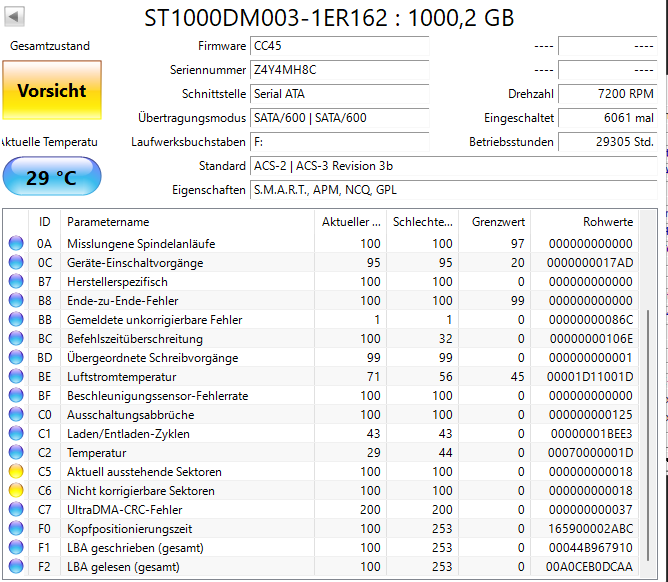Image resolution: width=668 pixels, height=582 pixels.
Task: Click the raw value 00000001BEE3
Action: click(592, 433)
